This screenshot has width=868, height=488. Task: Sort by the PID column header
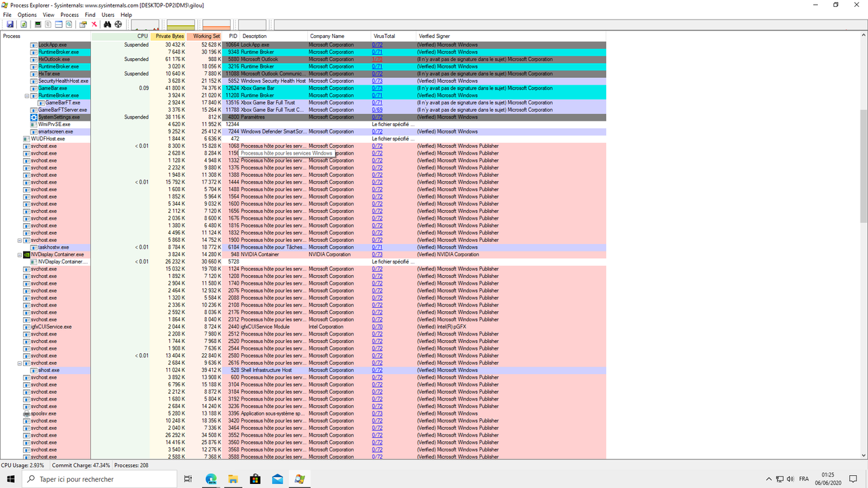tap(232, 36)
